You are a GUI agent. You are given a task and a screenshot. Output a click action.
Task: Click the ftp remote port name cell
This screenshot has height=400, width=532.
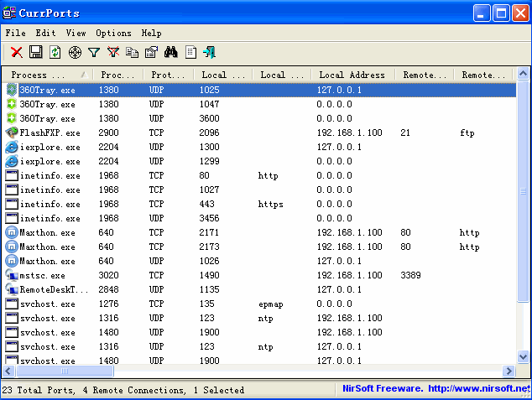coord(467,132)
